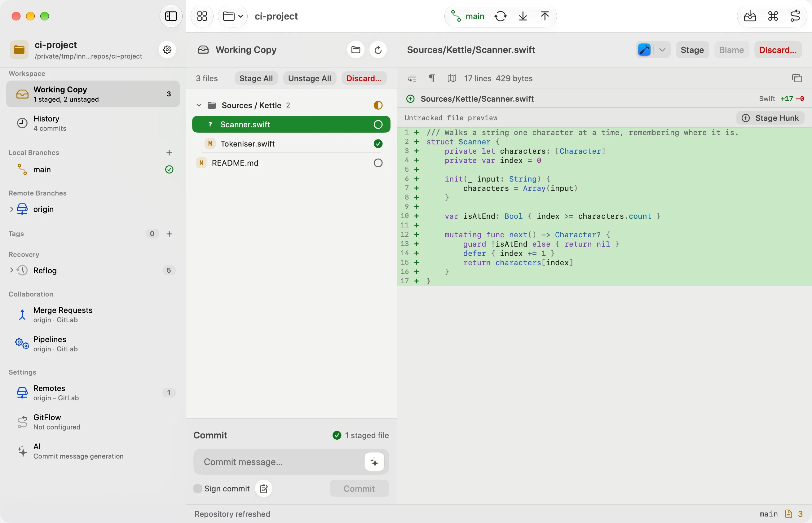The image size is (812, 523).
Task: Expand the origin remote branches
Action: point(11,209)
